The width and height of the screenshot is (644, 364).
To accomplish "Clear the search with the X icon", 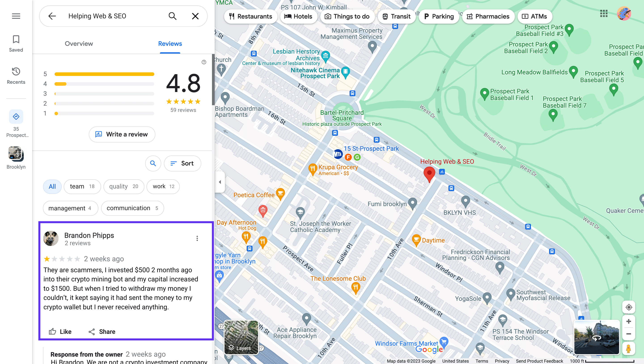I will [x=195, y=16].
